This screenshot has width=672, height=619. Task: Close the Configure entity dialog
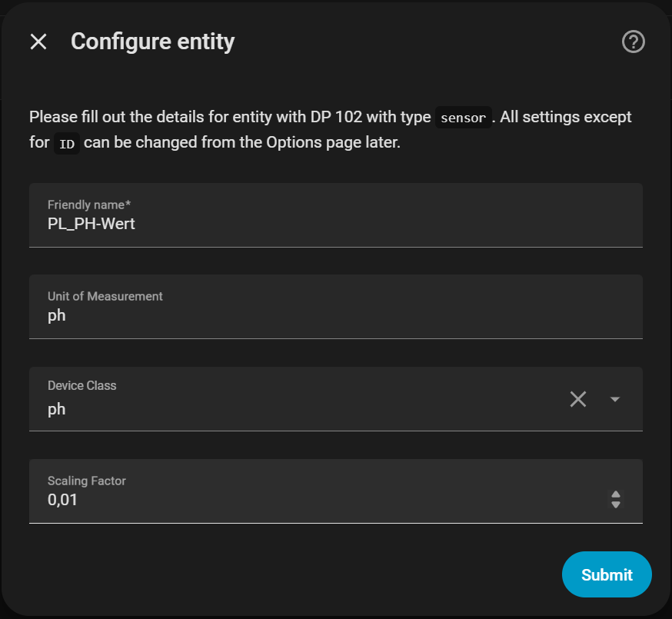point(38,42)
